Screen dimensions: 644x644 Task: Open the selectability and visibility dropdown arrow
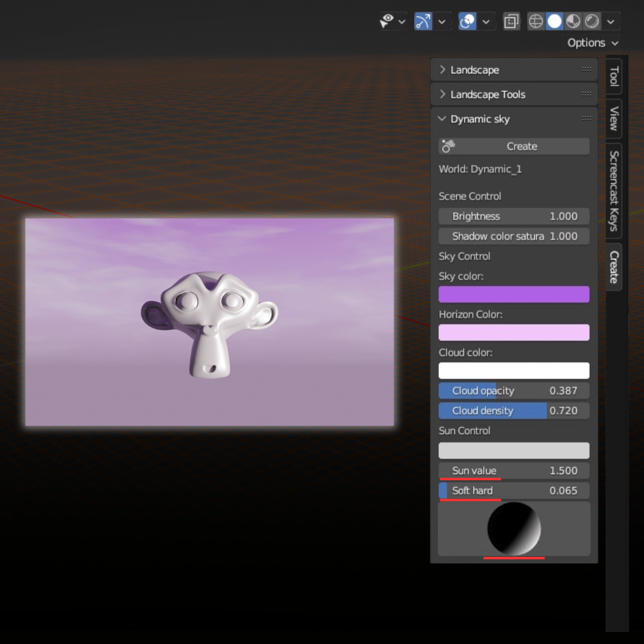click(402, 22)
